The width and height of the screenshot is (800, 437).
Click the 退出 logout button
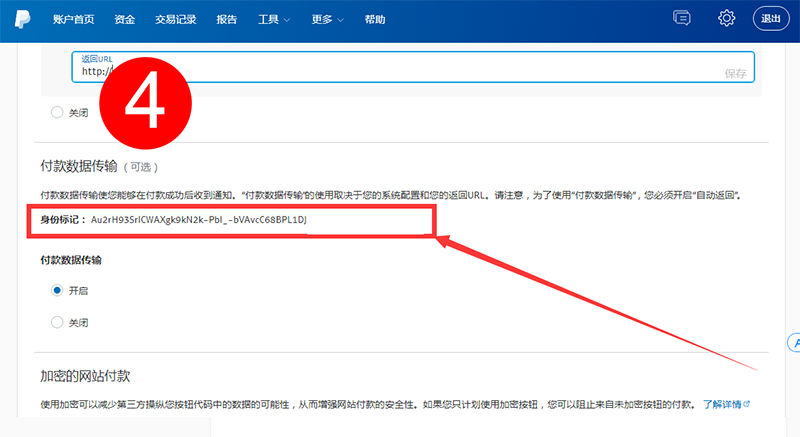click(x=771, y=19)
